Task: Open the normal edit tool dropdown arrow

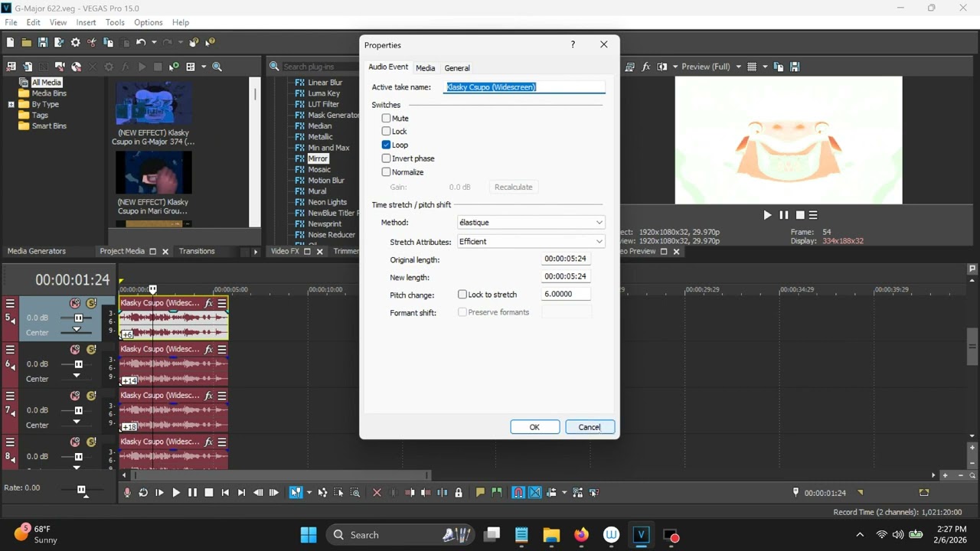Action: pos(309,493)
